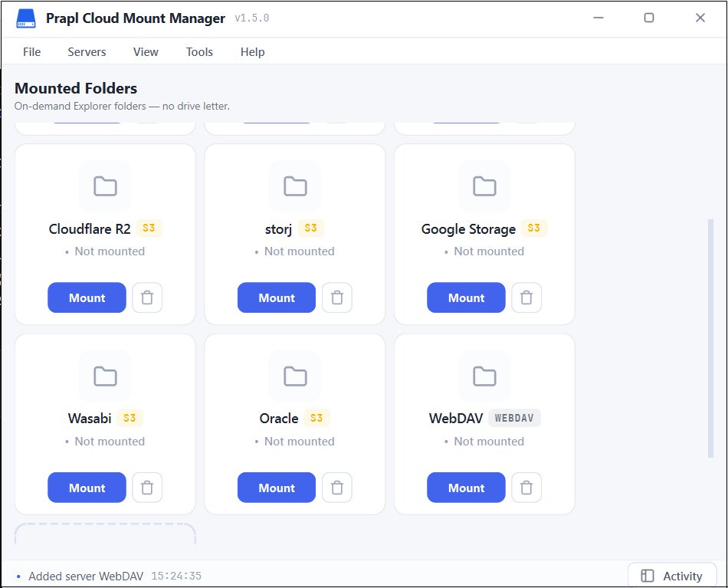This screenshot has width=728, height=588.
Task: Click the storj card title
Action: (x=279, y=229)
